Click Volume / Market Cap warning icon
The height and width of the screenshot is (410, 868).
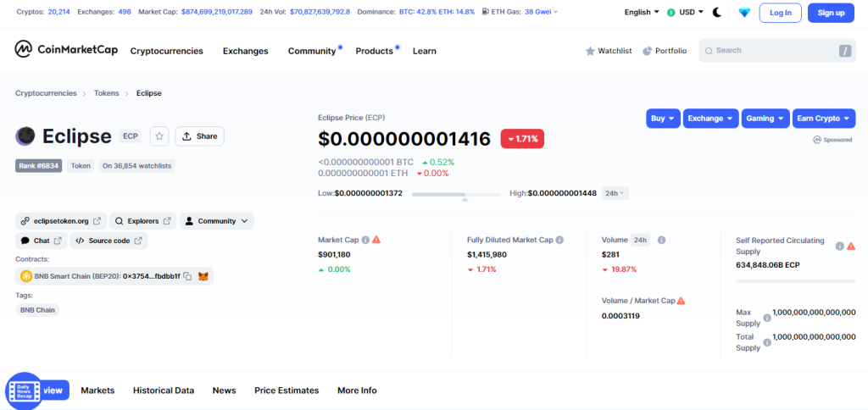tap(682, 301)
